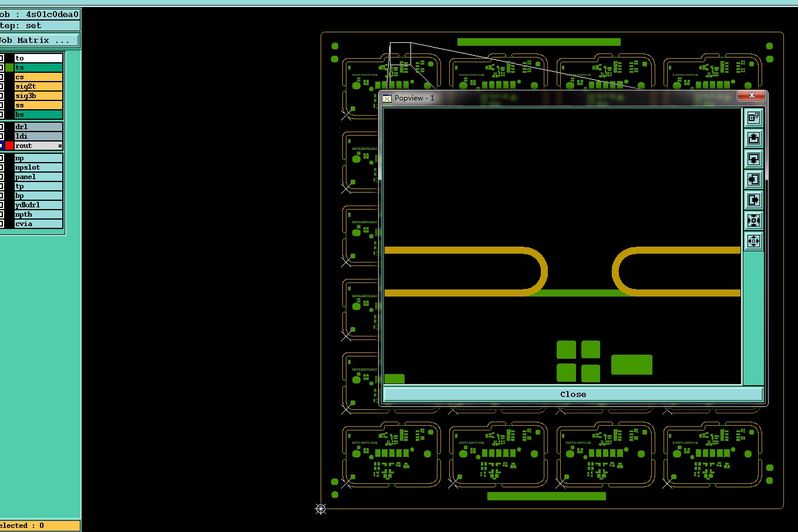Click the Popview - 1 title bar text
The height and width of the screenshot is (532, 798).
pyautogui.click(x=415, y=98)
